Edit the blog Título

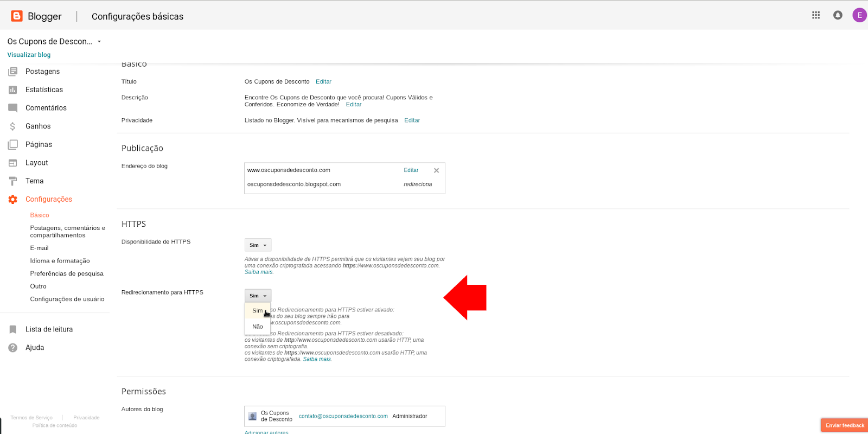coord(323,82)
